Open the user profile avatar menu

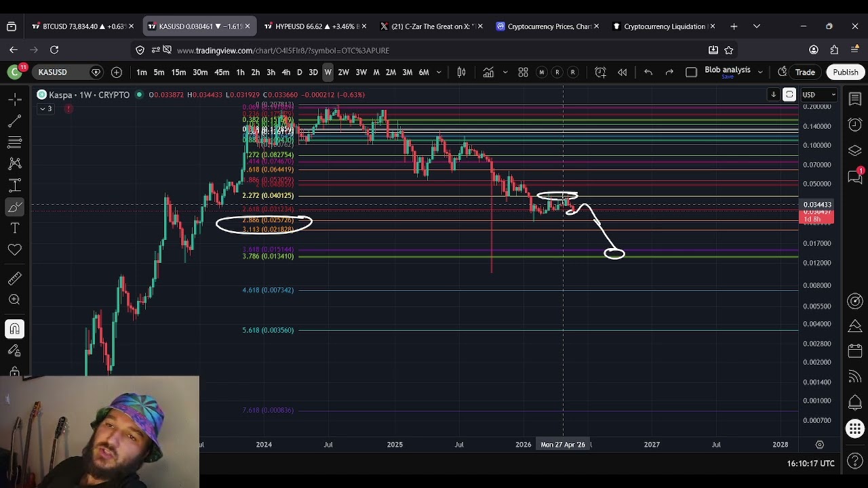[14, 72]
